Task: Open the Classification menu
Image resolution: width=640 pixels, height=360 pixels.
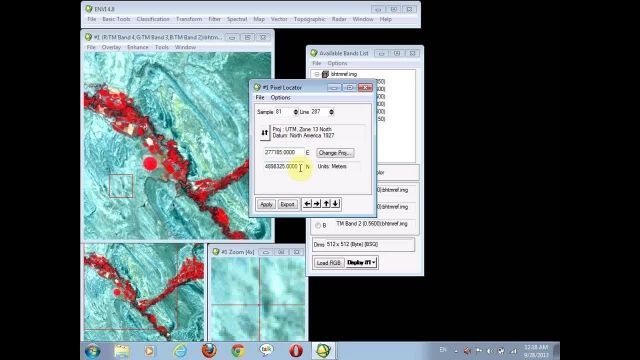Action: tap(153, 19)
